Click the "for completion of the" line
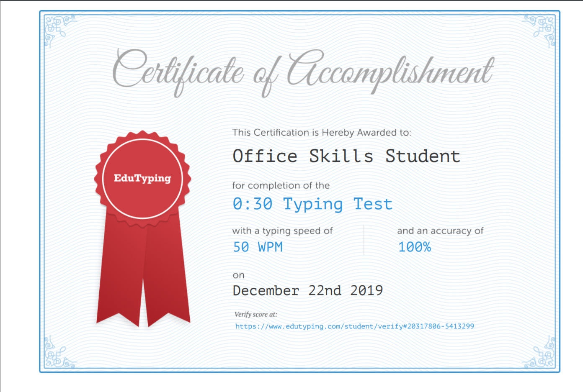This screenshot has height=392, width=583. pos(281,185)
